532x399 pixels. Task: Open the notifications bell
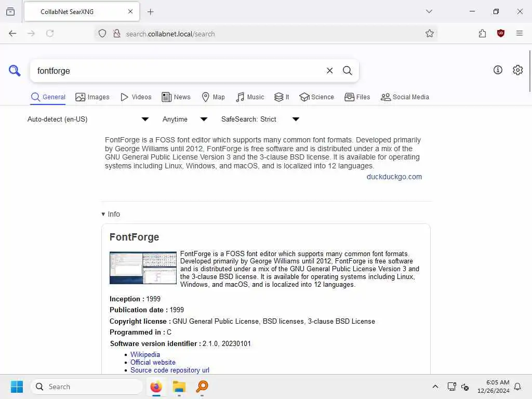517,387
